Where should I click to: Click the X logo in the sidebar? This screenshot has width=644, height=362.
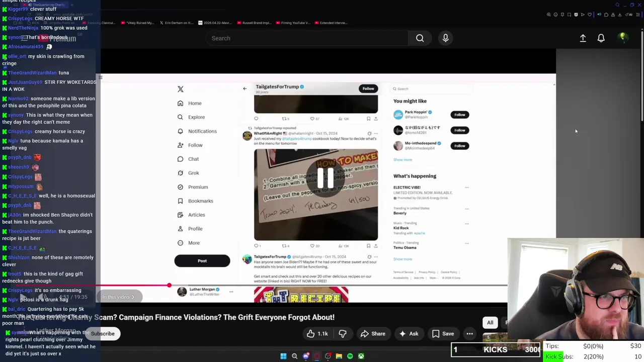(181, 89)
